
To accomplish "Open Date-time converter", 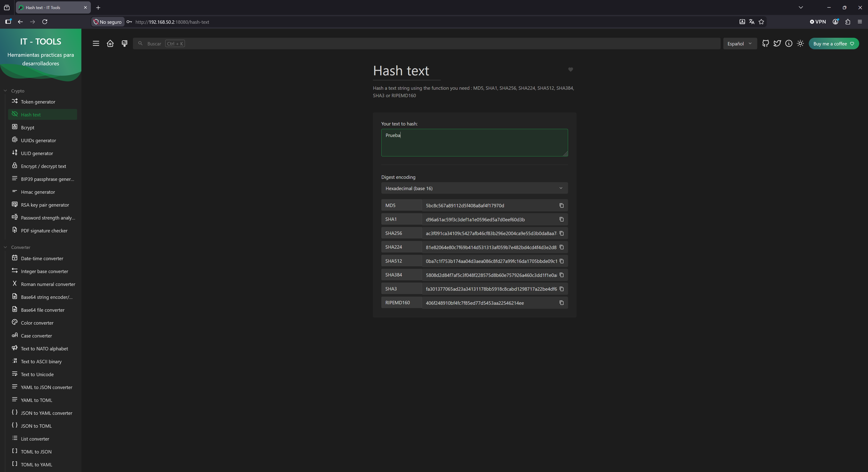I will click(x=42, y=258).
